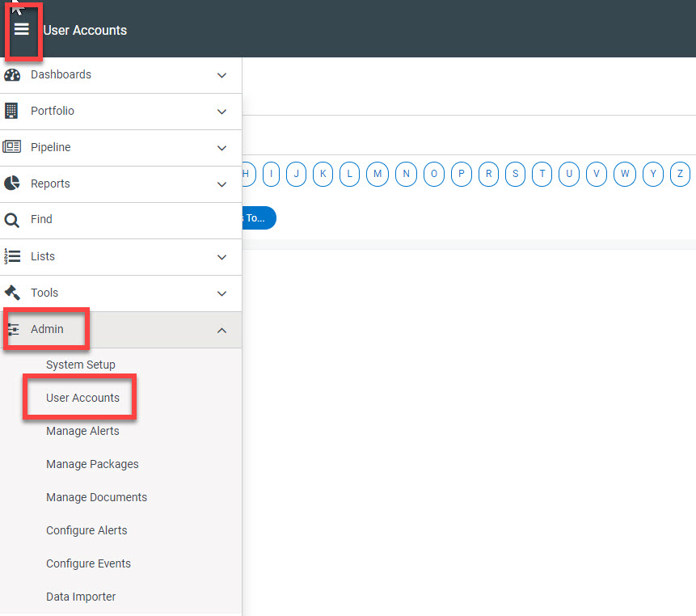696x616 pixels.
Task: Expand the Dashboards section
Action: point(221,74)
